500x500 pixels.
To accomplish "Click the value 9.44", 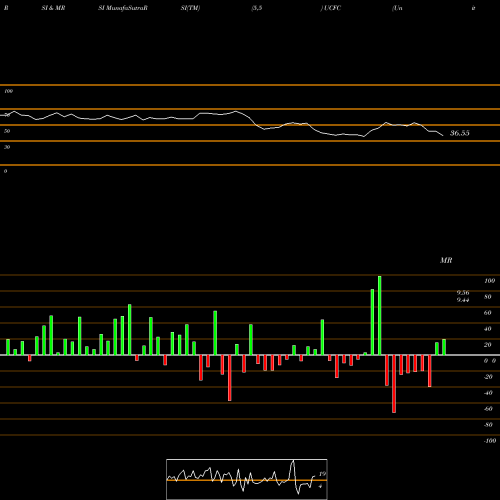I will pyautogui.click(x=463, y=300).
